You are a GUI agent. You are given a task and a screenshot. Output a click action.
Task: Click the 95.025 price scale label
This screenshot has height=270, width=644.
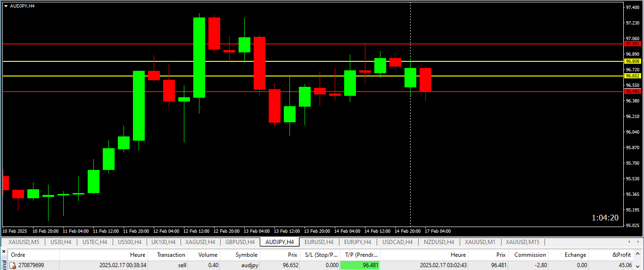[x=633, y=225]
